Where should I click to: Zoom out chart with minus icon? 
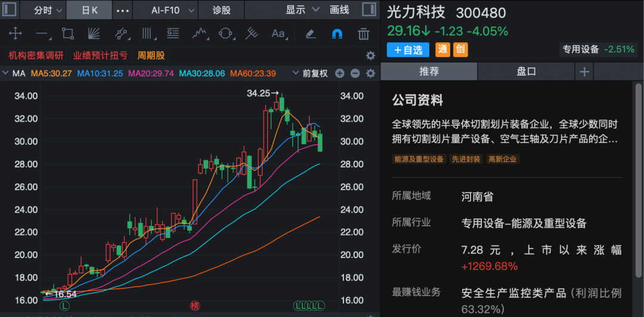click(x=355, y=73)
